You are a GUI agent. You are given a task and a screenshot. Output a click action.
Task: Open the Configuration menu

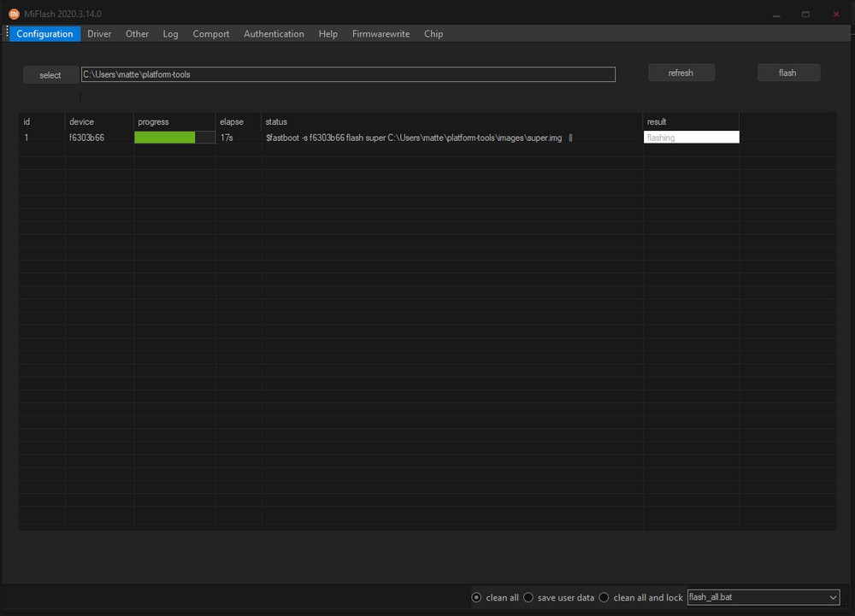tap(44, 34)
